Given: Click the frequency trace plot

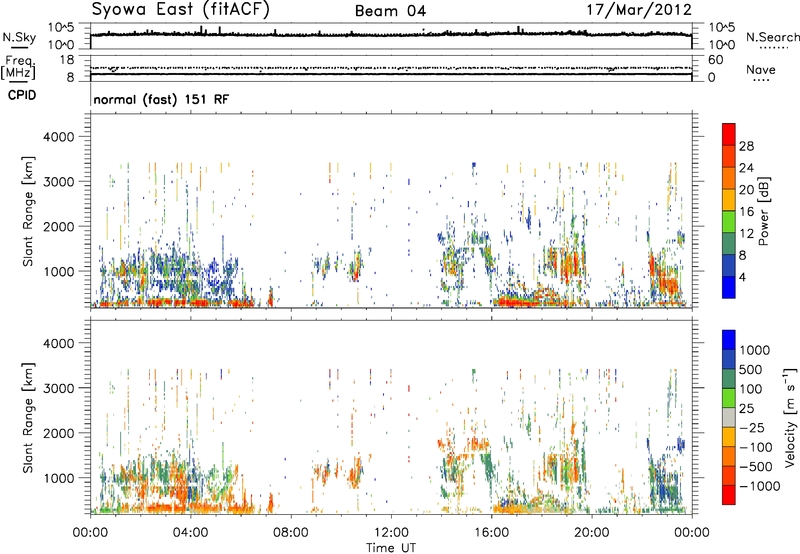Looking at the screenshot, I should click(391, 68).
